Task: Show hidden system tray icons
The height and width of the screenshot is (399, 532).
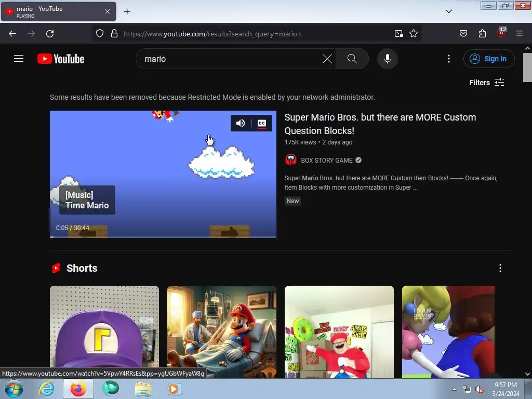Action: point(454,389)
